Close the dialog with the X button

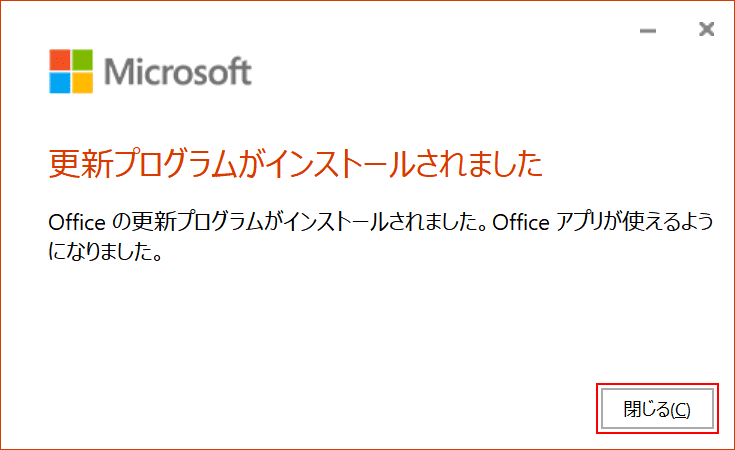[x=707, y=30]
